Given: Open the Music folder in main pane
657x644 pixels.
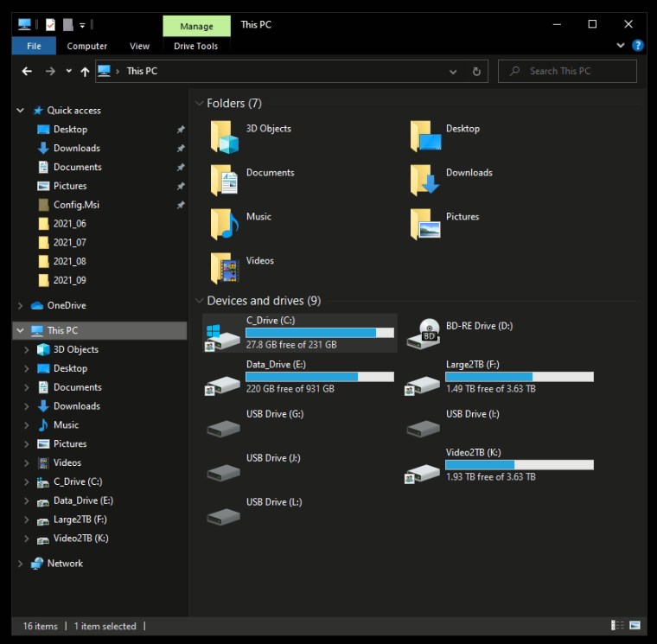Looking at the screenshot, I should point(224,224).
